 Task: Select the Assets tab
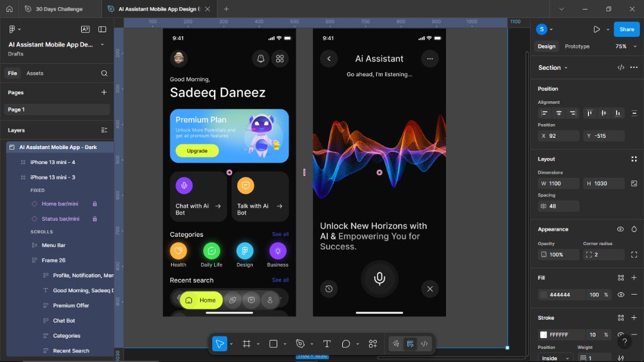35,73
